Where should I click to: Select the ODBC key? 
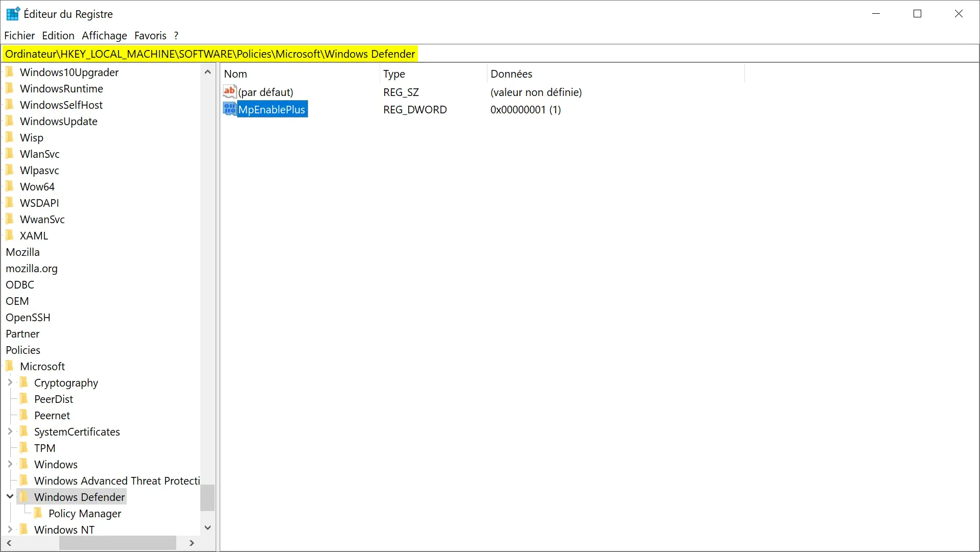pos(19,284)
